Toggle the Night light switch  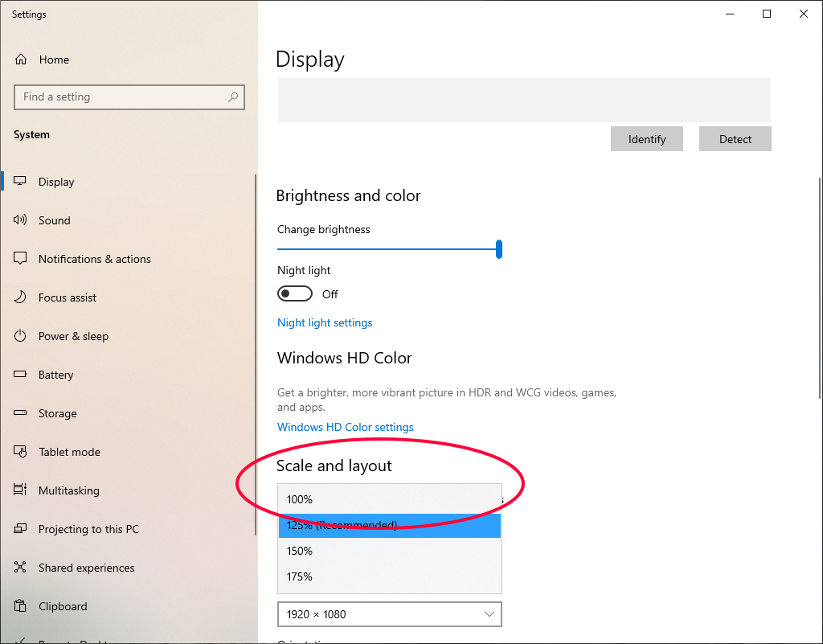[x=295, y=294]
